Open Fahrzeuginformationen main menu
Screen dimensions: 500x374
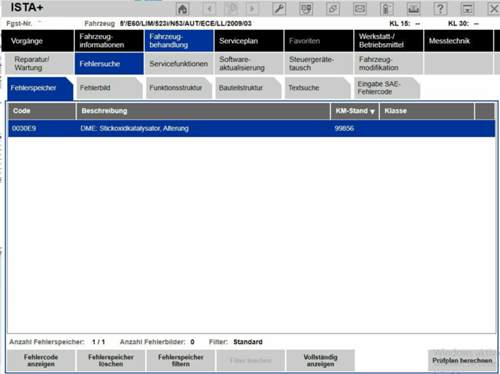point(109,41)
